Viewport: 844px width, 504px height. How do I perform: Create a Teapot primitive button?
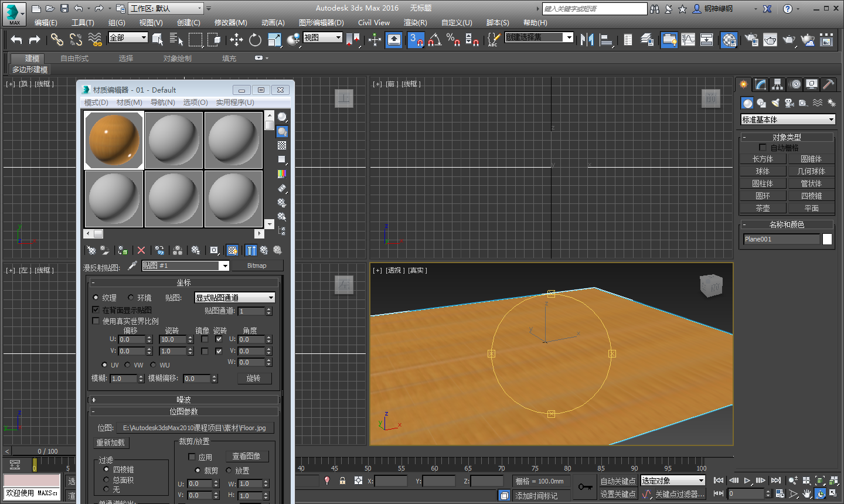click(x=763, y=208)
